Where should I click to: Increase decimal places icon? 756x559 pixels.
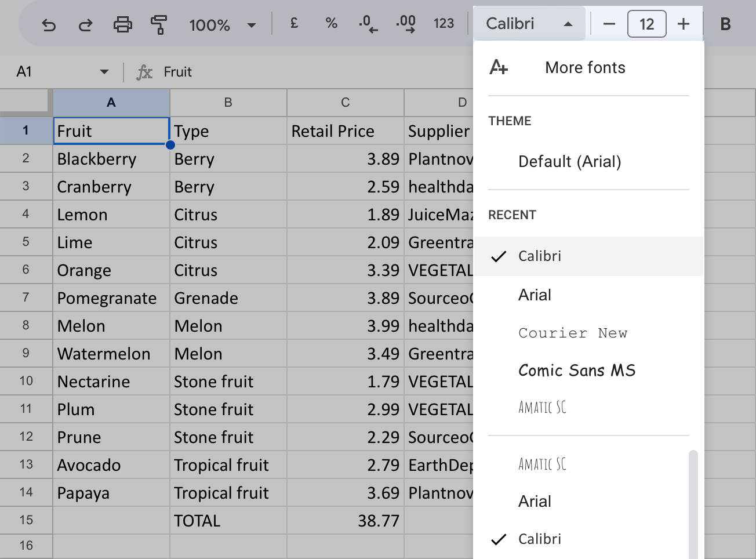click(406, 24)
